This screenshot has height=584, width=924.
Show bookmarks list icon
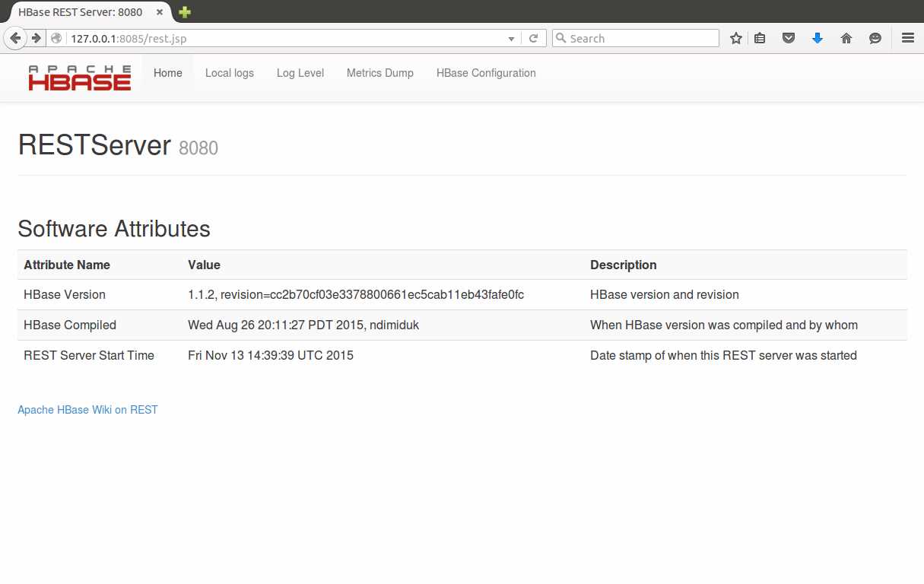[760, 38]
